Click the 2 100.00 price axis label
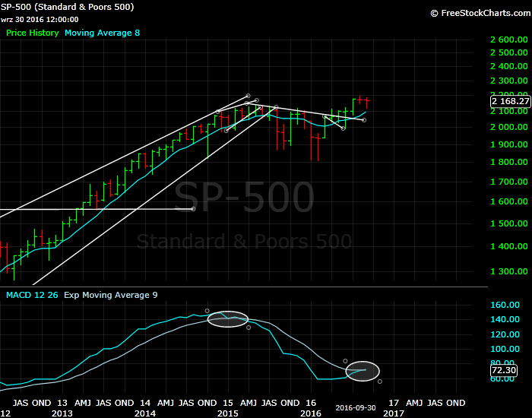The width and height of the screenshot is (532, 418). click(509, 111)
